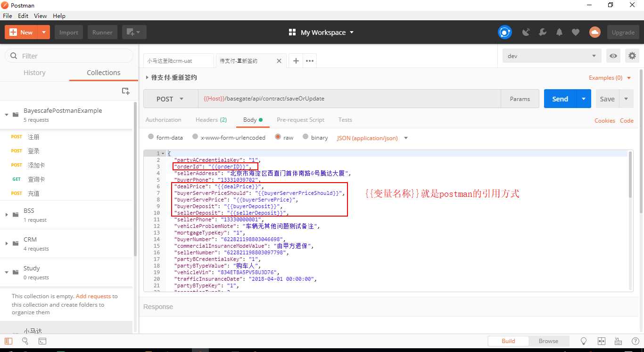The width and height of the screenshot is (644, 352).
Task: Open manage environments gear icon
Action: tap(632, 56)
